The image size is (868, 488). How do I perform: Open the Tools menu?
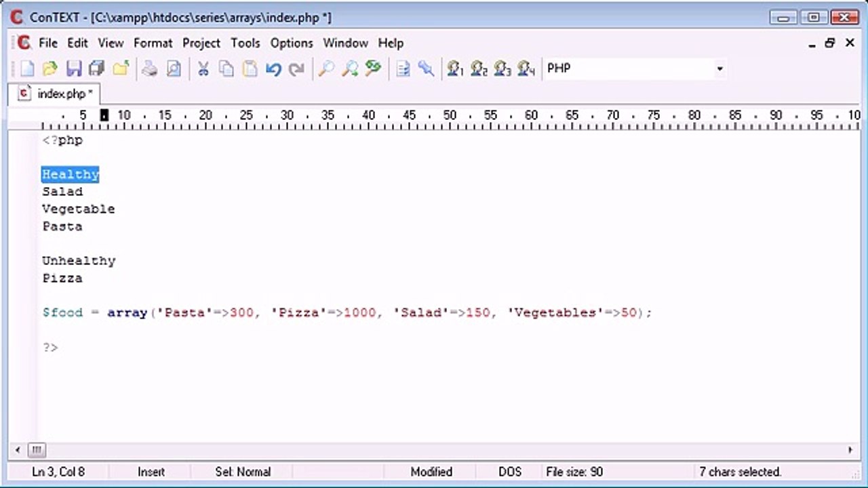(x=245, y=43)
